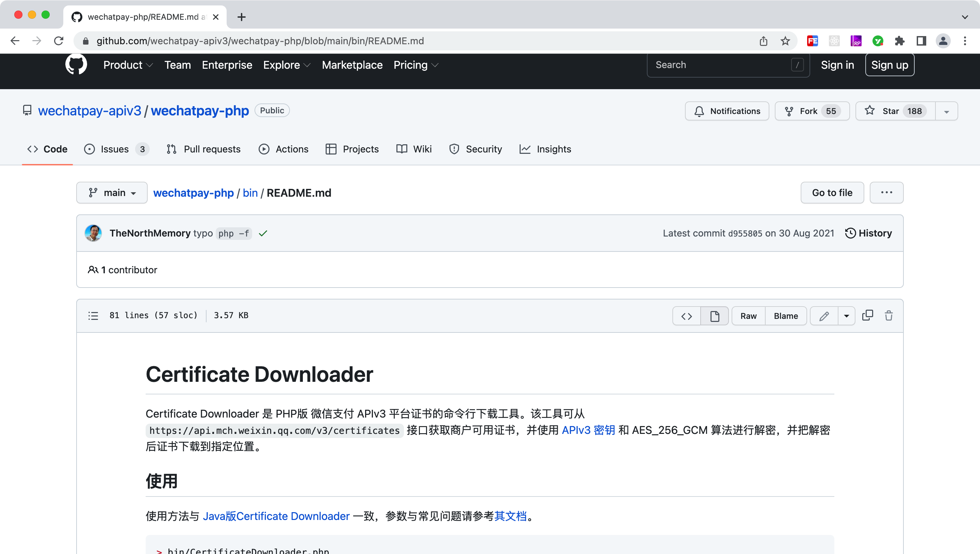Expand the main branch selector
This screenshot has width=980, height=554.
112,193
